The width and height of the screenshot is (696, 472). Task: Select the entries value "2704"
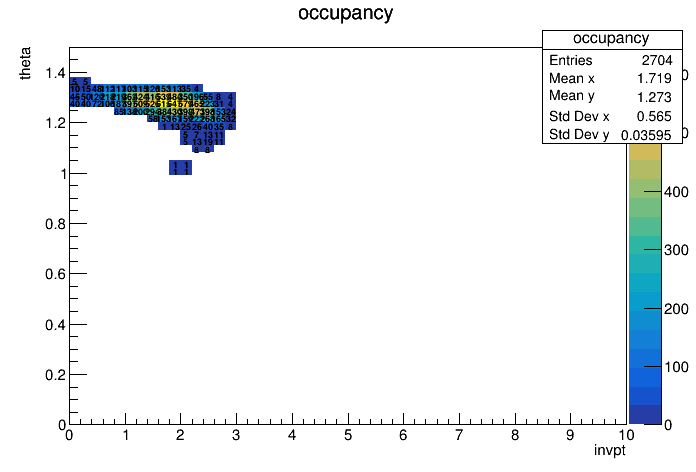[657, 60]
